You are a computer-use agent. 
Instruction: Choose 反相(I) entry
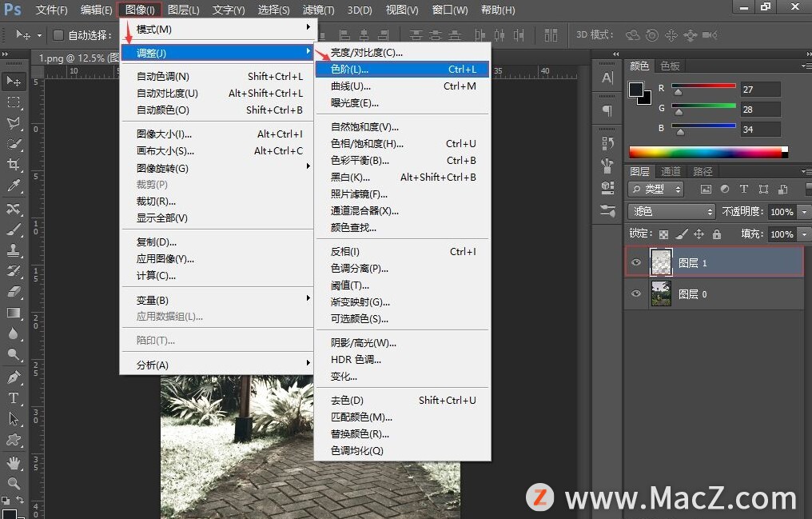pos(402,251)
